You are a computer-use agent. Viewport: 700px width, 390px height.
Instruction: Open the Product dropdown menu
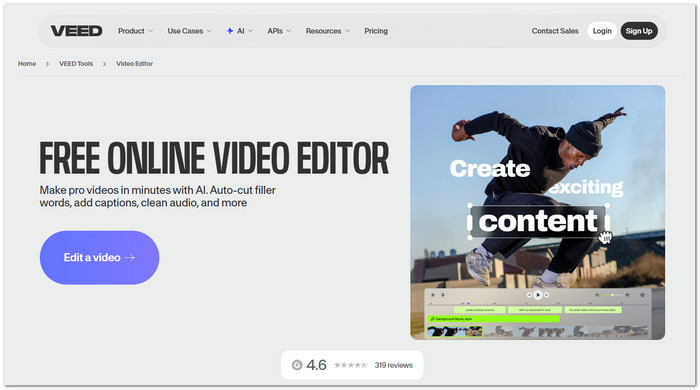[135, 31]
